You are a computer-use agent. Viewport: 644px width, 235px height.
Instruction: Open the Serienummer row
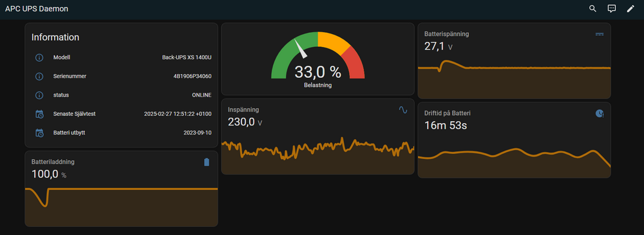coord(121,77)
